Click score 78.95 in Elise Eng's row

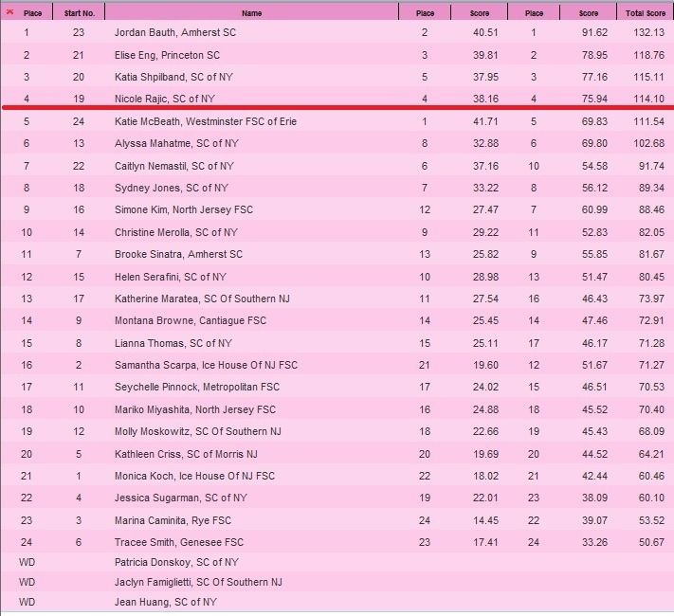click(x=594, y=56)
